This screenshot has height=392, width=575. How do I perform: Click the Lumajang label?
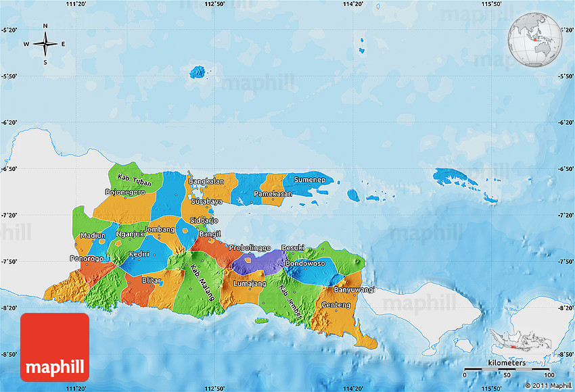click(x=249, y=284)
